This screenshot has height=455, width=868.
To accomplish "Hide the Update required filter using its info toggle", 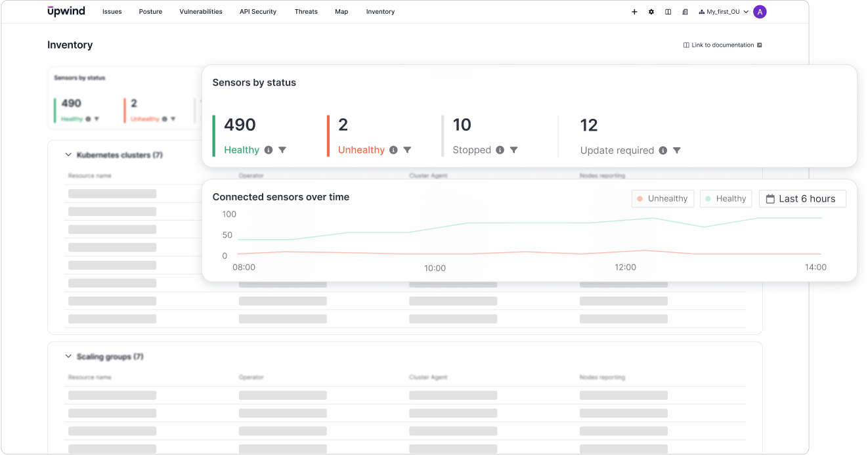I will 664,150.
